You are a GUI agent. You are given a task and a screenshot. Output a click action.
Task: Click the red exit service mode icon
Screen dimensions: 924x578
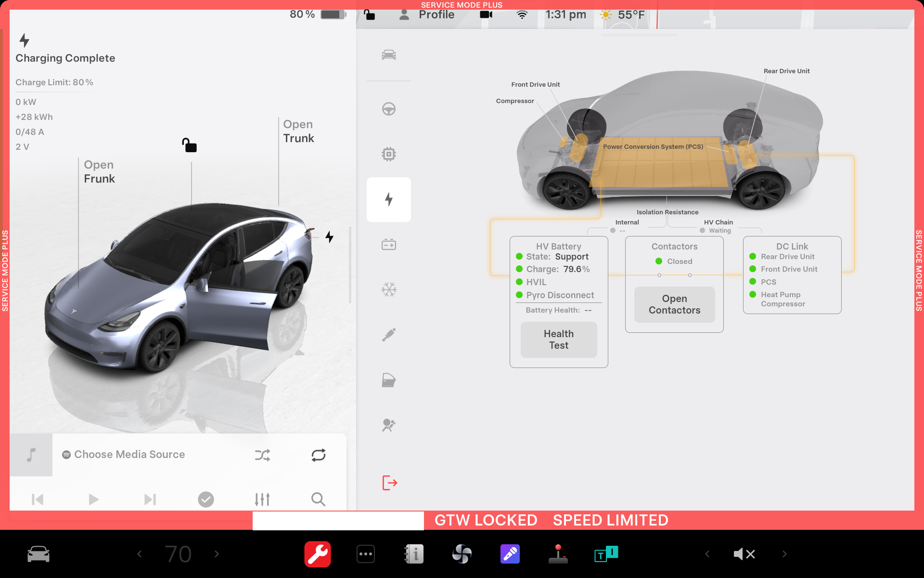[389, 483]
